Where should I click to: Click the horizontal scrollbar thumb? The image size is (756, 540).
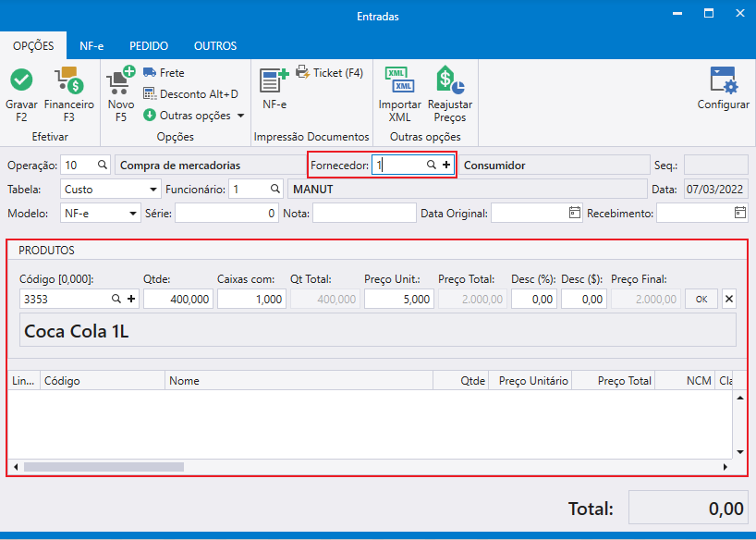(104, 467)
